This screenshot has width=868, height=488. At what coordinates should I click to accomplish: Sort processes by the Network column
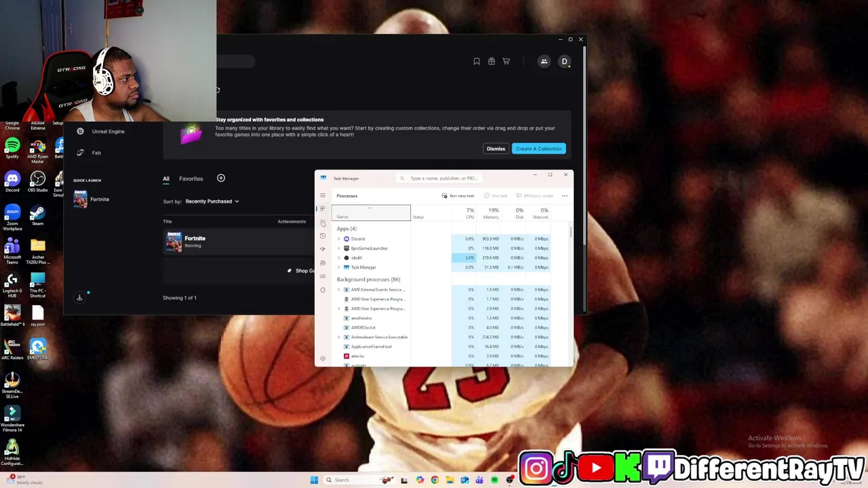click(x=539, y=213)
